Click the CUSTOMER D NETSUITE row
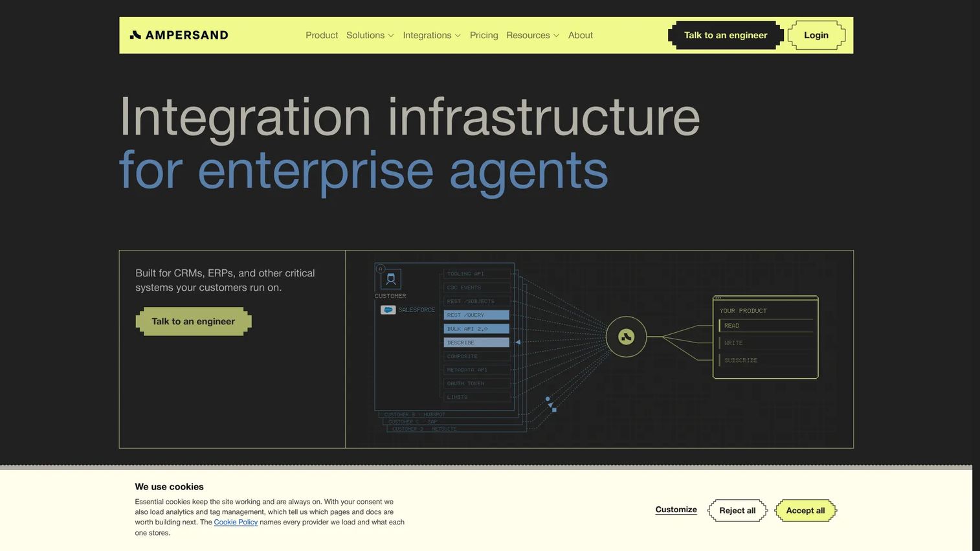The width and height of the screenshot is (980, 551). point(424,429)
